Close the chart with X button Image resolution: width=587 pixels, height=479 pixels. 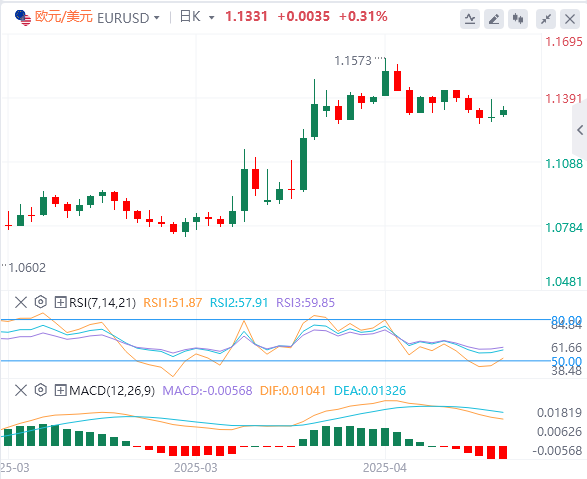coord(570,19)
